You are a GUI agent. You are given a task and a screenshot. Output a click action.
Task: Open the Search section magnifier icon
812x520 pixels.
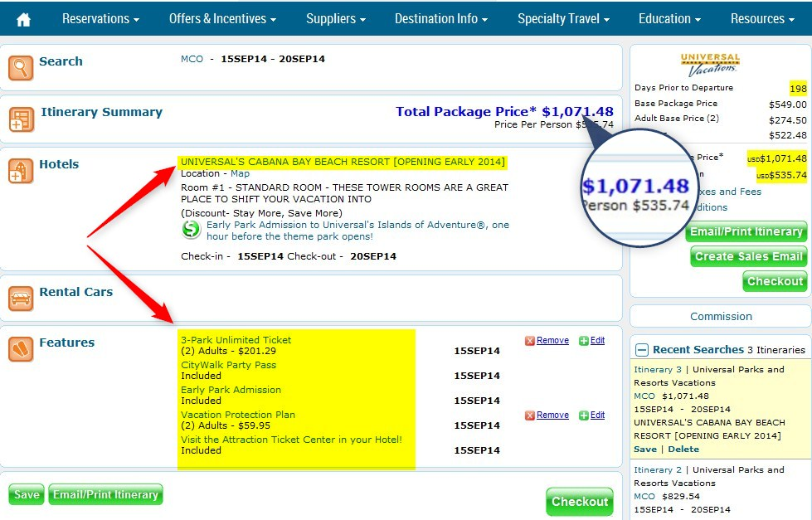21,68
